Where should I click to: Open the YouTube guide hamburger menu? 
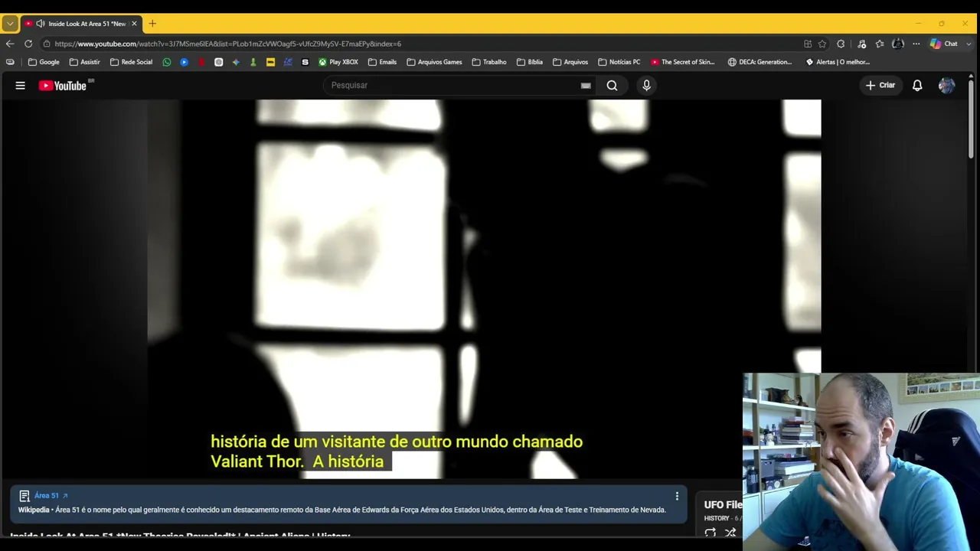(x=20, y=86)
